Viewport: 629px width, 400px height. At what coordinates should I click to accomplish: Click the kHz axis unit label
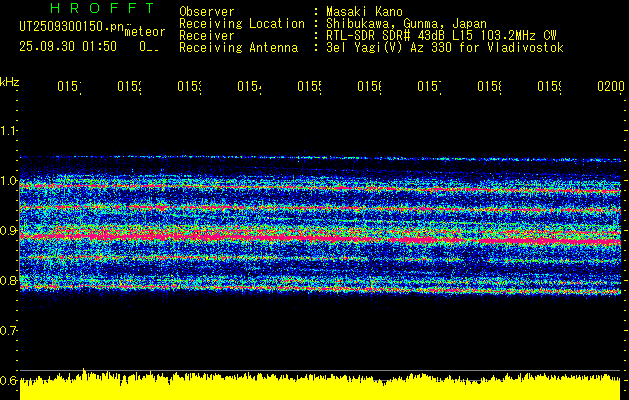(x=10, y=82)
